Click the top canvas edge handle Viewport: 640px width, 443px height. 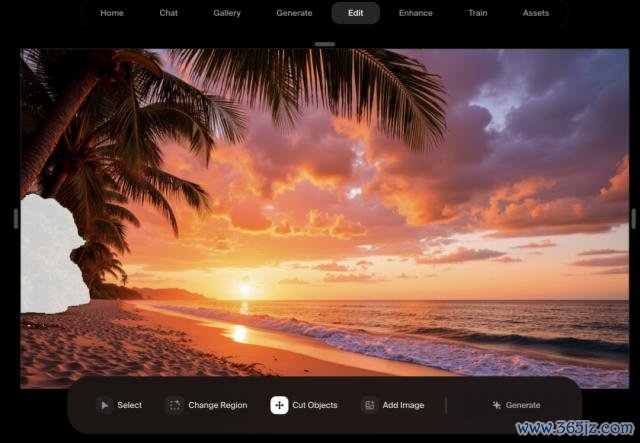coord(324,44)
